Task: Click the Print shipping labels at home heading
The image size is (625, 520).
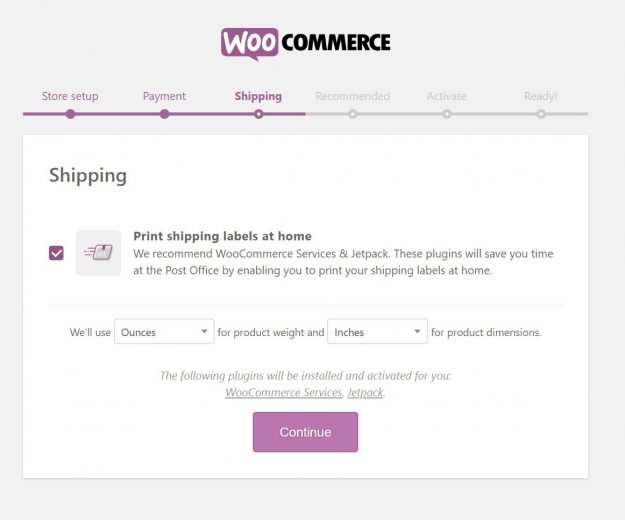Action: tap(222, 236)
